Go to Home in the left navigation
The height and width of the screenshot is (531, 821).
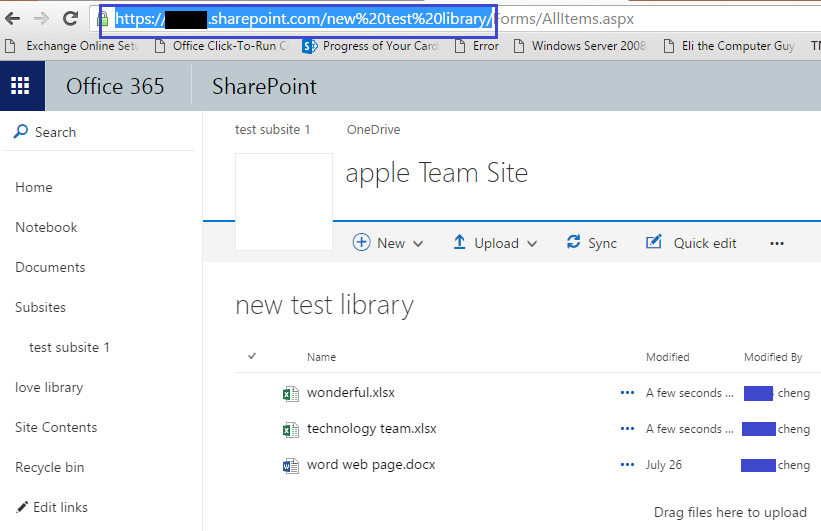click(34, 187)
